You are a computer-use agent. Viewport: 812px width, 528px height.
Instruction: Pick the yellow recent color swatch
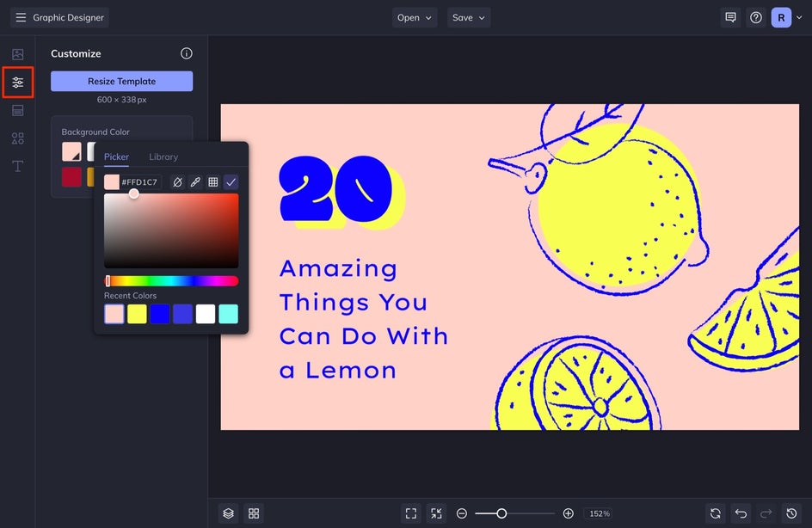[x=137, y=314]
